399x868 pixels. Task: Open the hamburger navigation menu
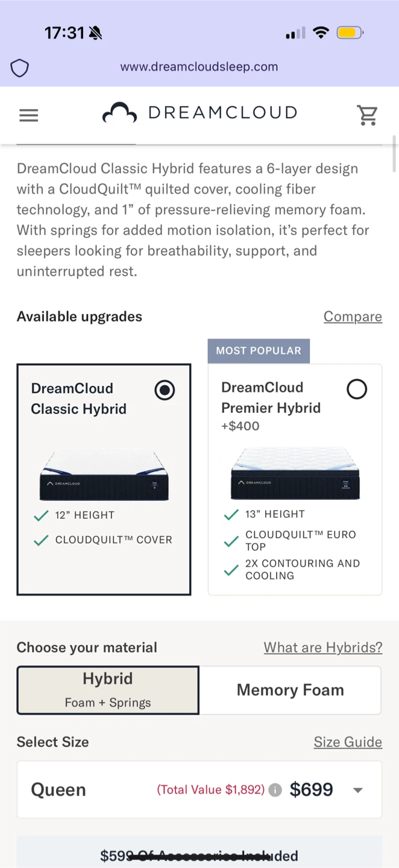click(x=28, y=115)
